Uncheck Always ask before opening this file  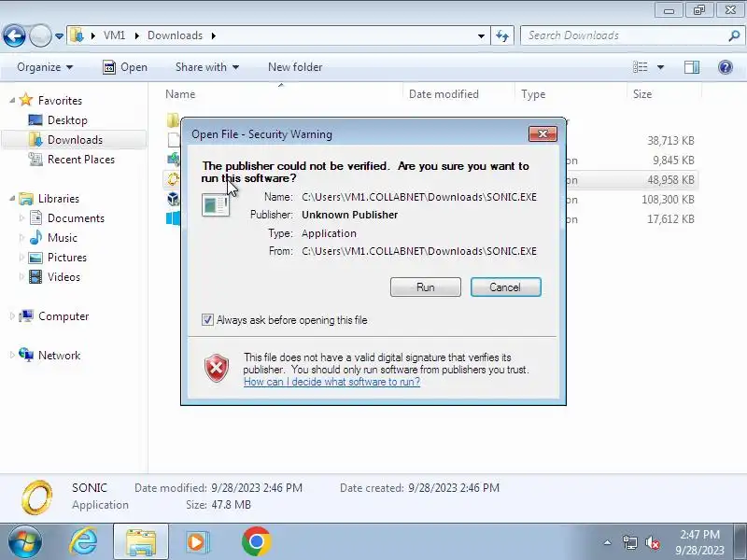(x=207, y=319)
